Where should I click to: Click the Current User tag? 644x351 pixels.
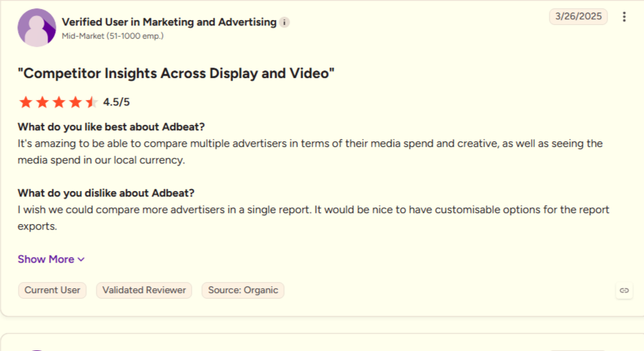tap(52, 290)
